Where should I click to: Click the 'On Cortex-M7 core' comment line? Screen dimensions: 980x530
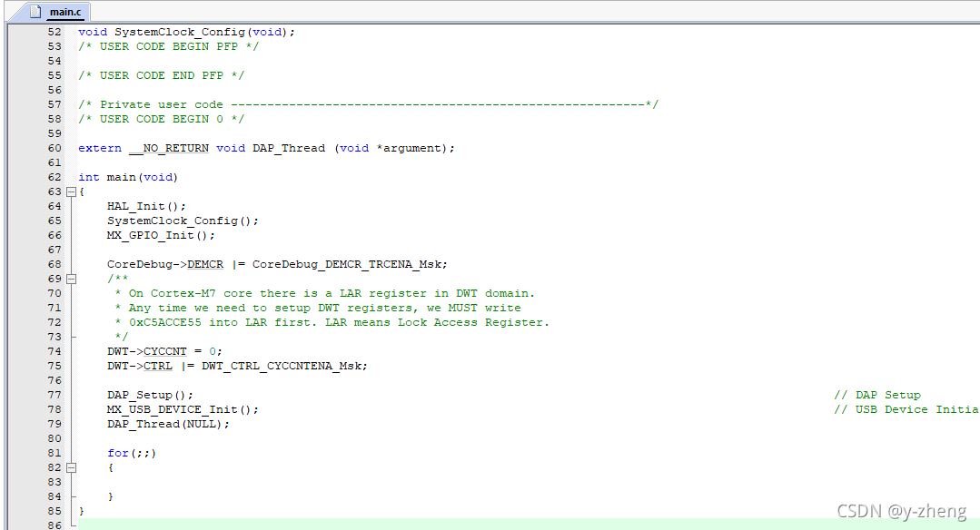pyautogui.click(x=324, y=293)
